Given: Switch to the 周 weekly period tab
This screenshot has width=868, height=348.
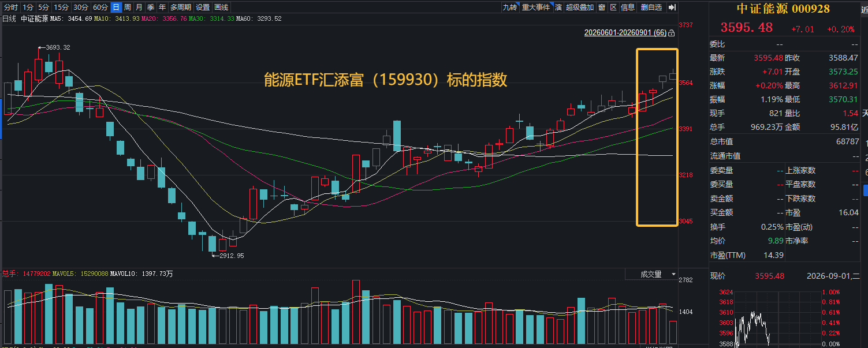Looking at the screenshot, I should (128, 8).
